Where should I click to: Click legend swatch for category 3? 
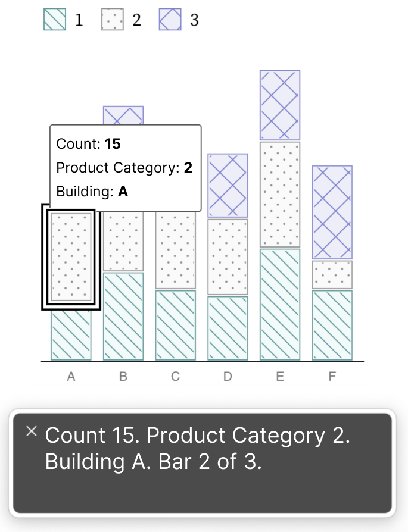click(170, 19)
